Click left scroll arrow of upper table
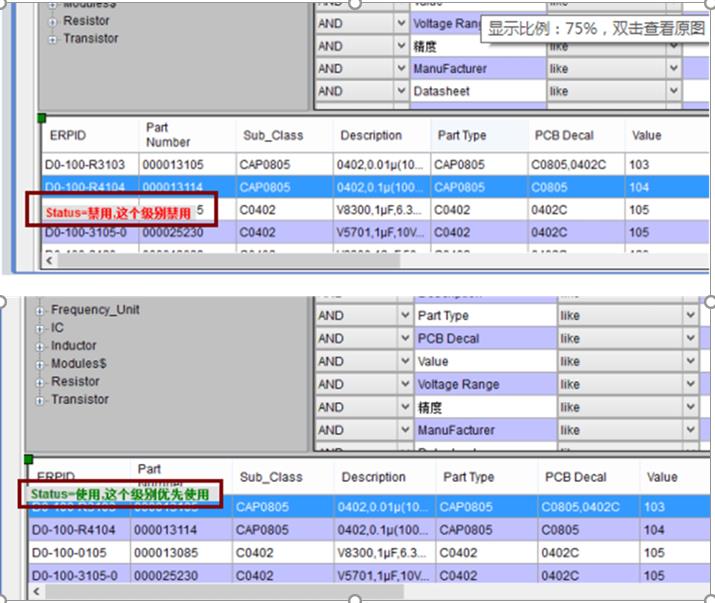715x603 pixels. 49,260
